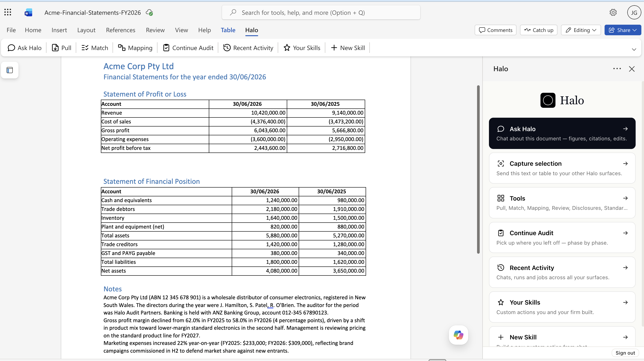Screen dimensions: 644x361
Task: Click the document vertical scrollbar
Action: click(478, 169)
